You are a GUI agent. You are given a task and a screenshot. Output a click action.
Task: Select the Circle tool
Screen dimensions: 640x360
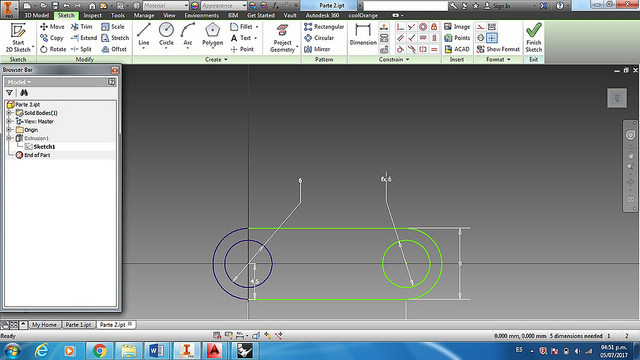166,35
